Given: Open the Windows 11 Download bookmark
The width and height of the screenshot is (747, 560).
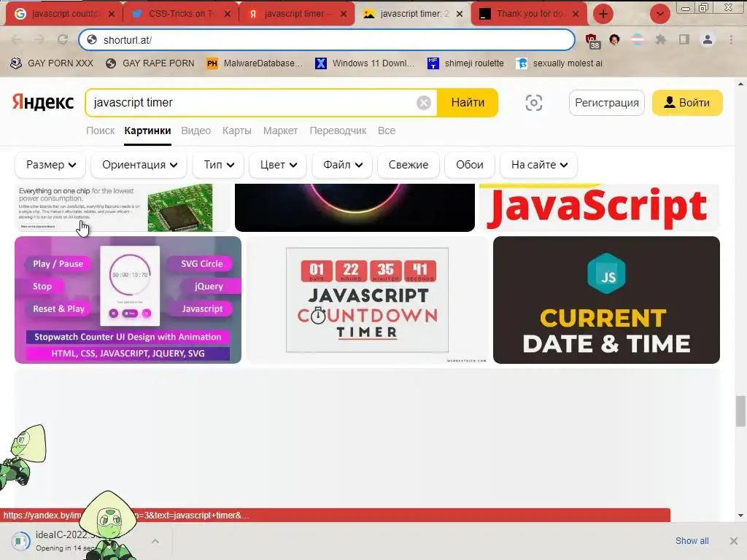Looking at the screenshot, I should coord(366,63).
